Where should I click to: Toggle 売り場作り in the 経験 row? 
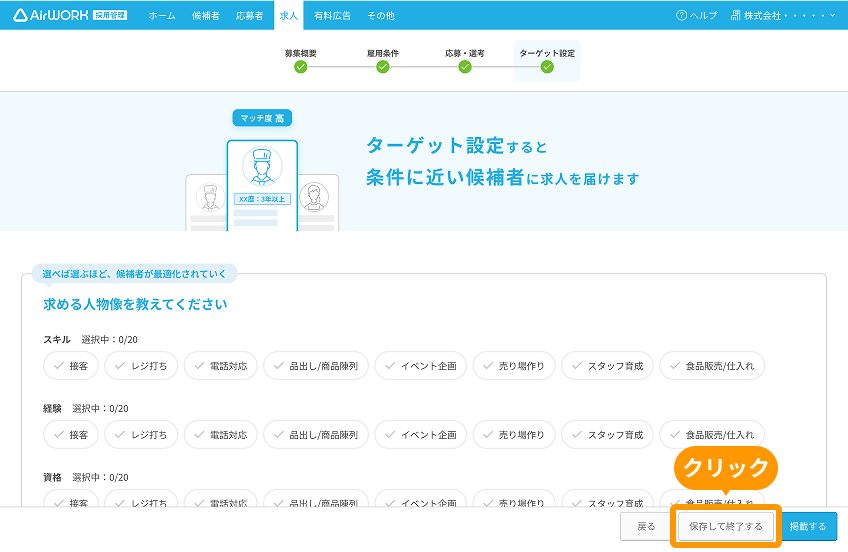click(x=514, y=435)
